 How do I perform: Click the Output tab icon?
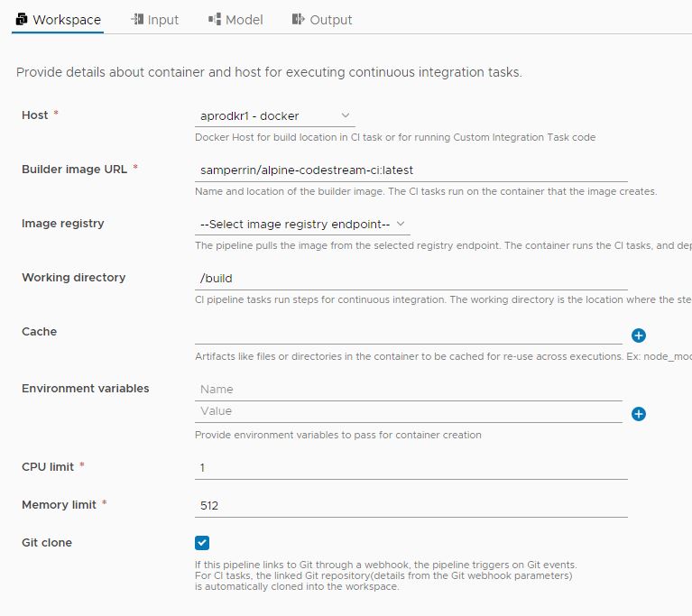tap(299, 20)
